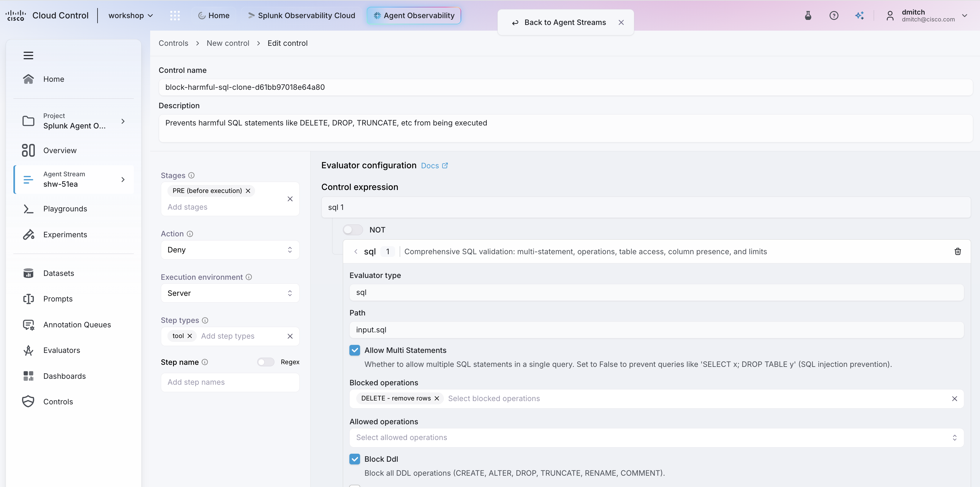This screenshot has width=980, height=487.
Task: Select the Agent Observability tab
Action: 414,15
